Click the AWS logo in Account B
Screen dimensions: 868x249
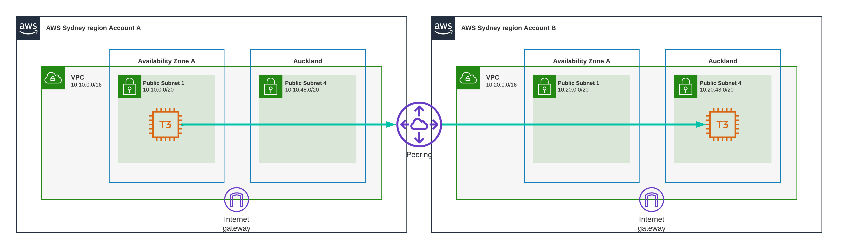(443, 28)
